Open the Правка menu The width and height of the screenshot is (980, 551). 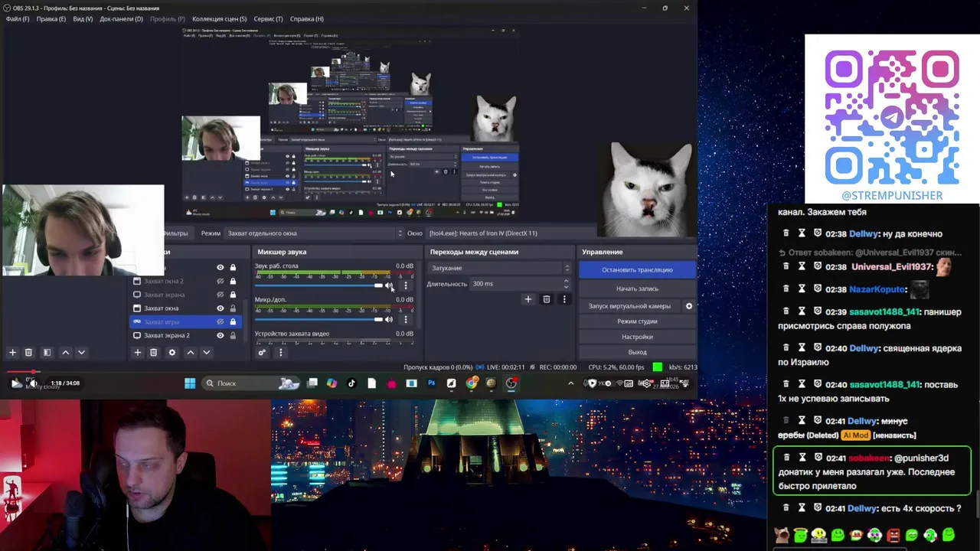pyautogui.click(x=51, y=19)
